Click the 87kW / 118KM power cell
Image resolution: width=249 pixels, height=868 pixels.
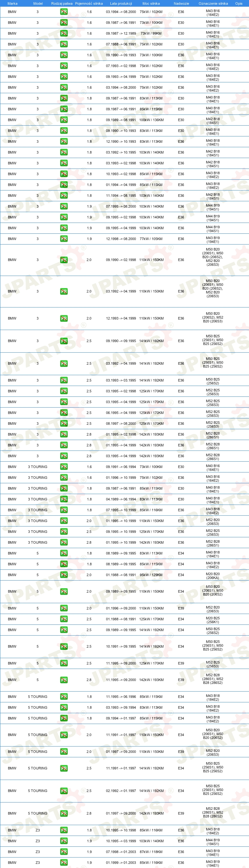[x=151, y=851]
